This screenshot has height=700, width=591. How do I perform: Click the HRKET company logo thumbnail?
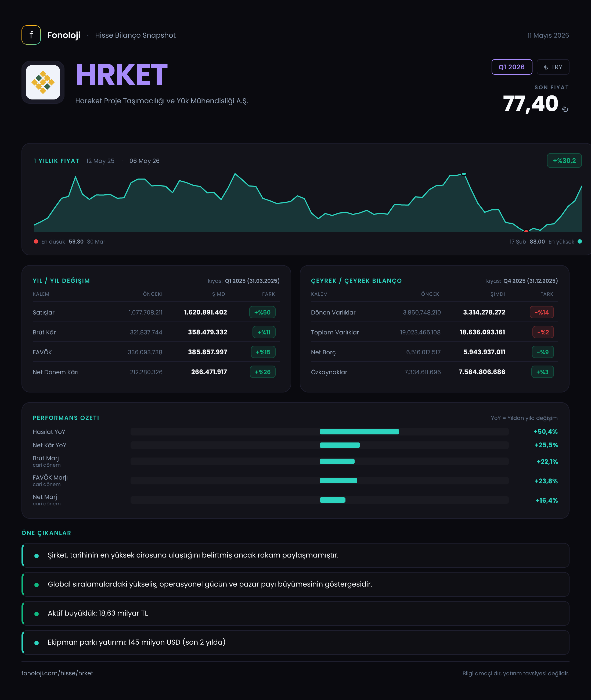click(x=43, y=82)
